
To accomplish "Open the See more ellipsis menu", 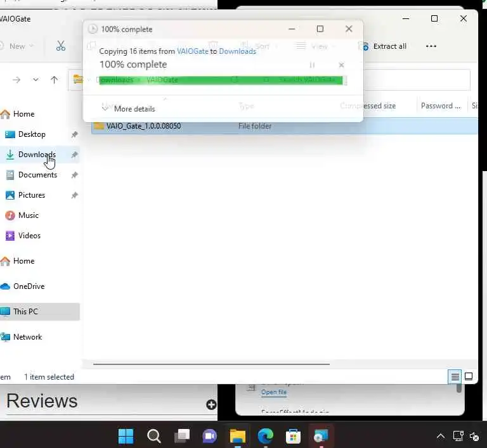I will (431, 46).
